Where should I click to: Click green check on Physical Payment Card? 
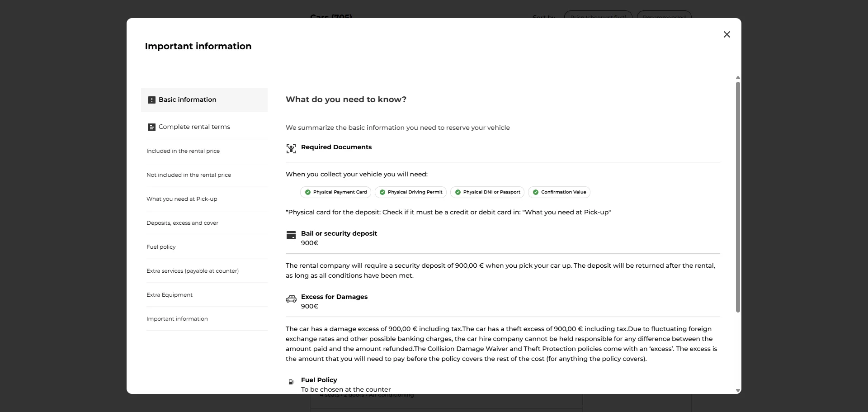pos(308,192)
